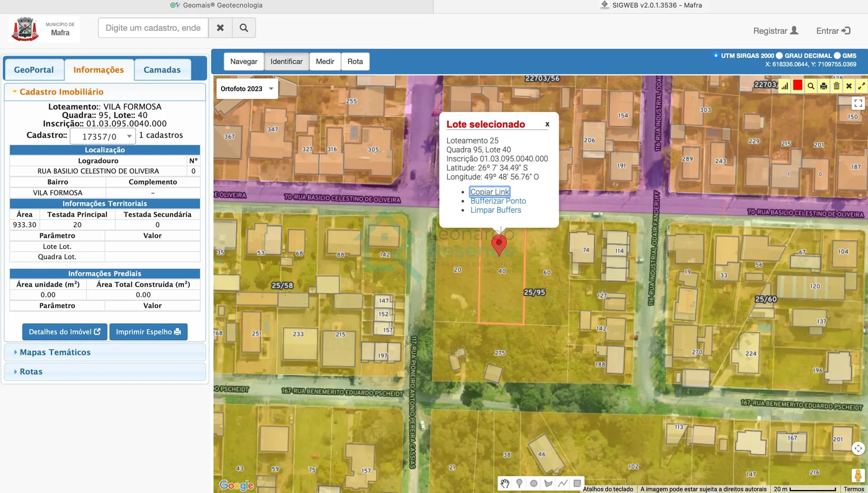
Task: Activate the Identificar map mode
Action: click(x=287, y=62)
